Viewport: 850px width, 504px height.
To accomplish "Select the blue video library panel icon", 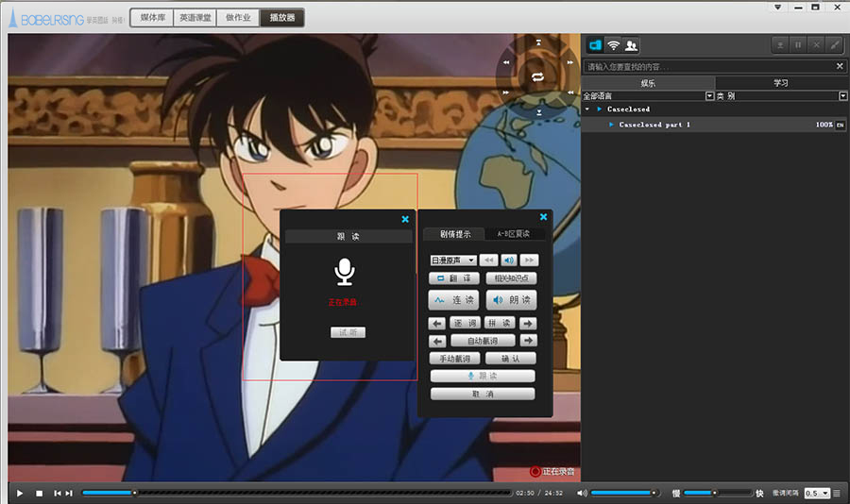I will (595, 45).
